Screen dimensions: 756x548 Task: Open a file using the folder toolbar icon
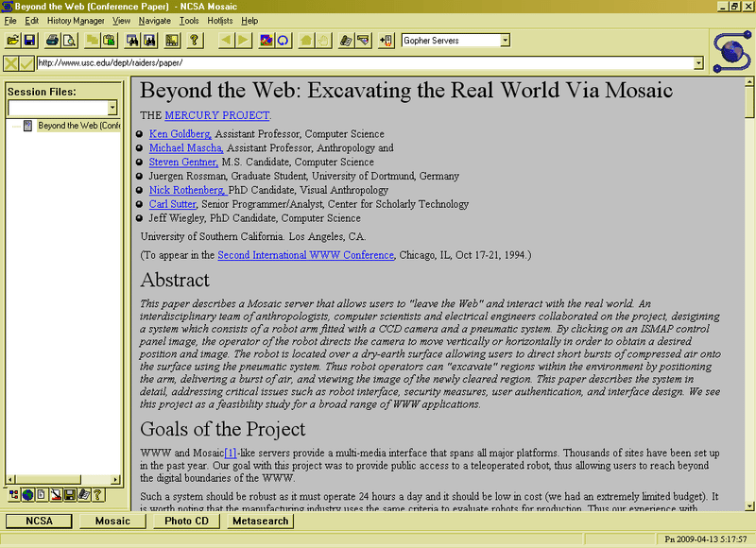coord(13,41)
